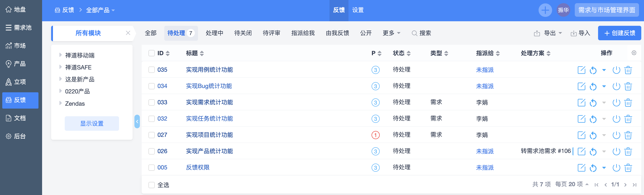This screenshot has width=644, height=195.
Task: Expand the 更多 filter dropdown
Action: 391,33
